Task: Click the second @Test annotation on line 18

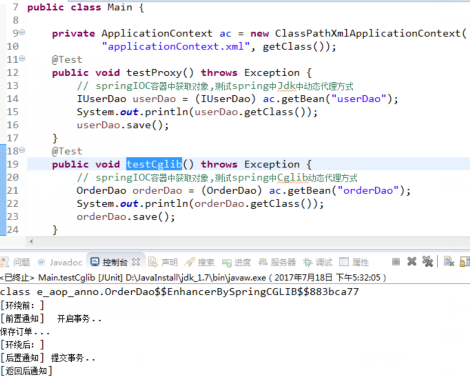Action: [x=67, y=151]
